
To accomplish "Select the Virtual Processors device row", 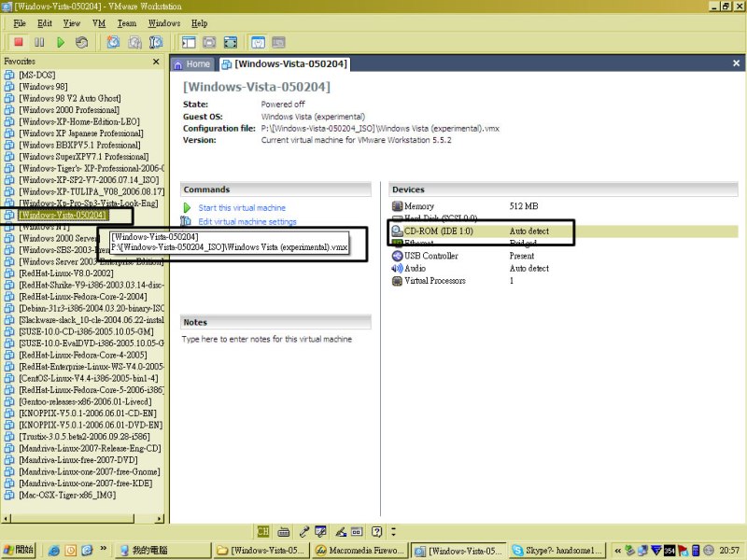I will coord(564,281).
